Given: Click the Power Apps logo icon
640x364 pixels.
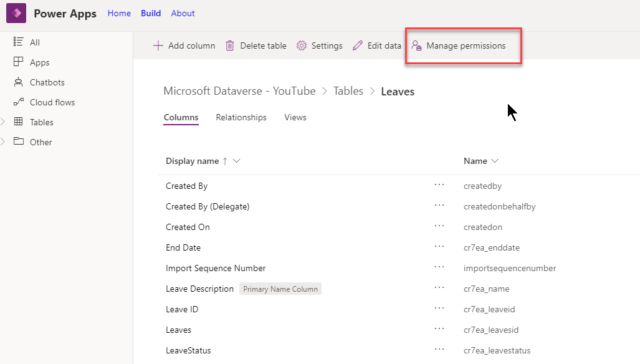Looking at the screenshot, I should pyautogui.click(x=16, y=13).
